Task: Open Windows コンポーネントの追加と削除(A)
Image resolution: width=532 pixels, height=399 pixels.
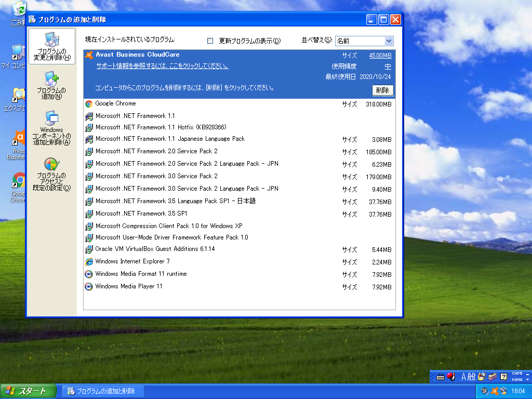Action: pyautogui.click(x=51, y=128)
